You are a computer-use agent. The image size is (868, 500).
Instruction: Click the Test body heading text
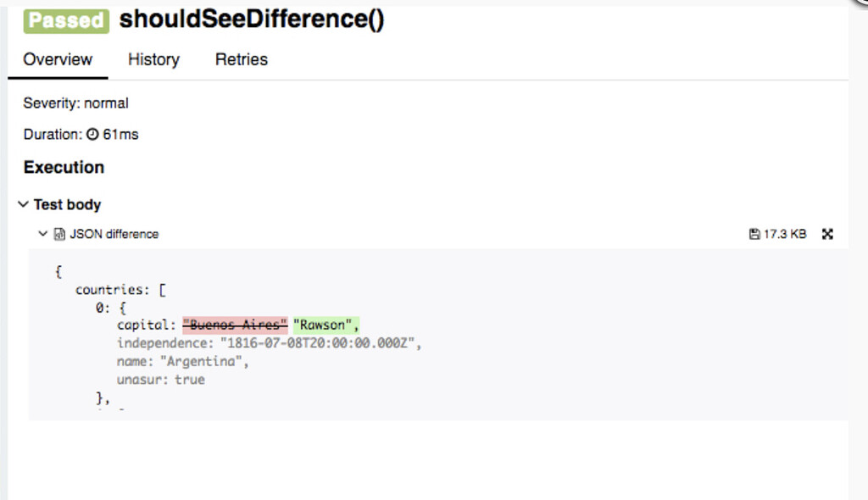67,204
